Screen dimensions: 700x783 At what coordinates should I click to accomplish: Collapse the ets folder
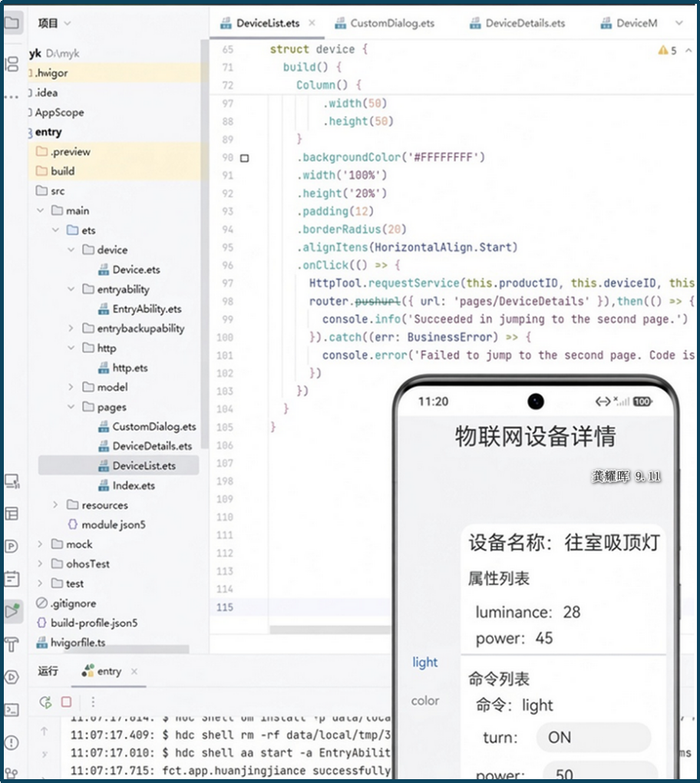click(56, 230)
